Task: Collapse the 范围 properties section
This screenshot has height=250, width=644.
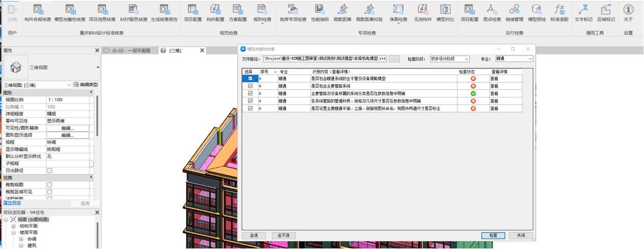Action: point(91,178)
